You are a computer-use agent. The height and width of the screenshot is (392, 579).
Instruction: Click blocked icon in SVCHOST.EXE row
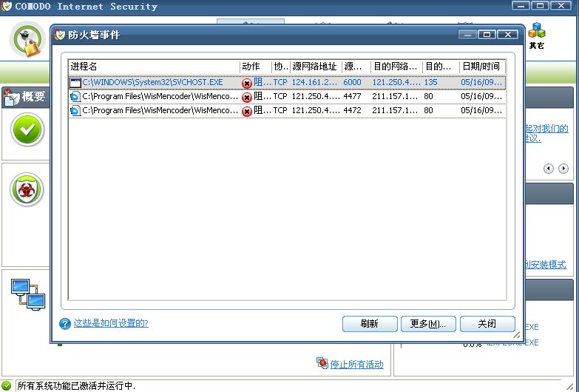[x=247, y=84]
